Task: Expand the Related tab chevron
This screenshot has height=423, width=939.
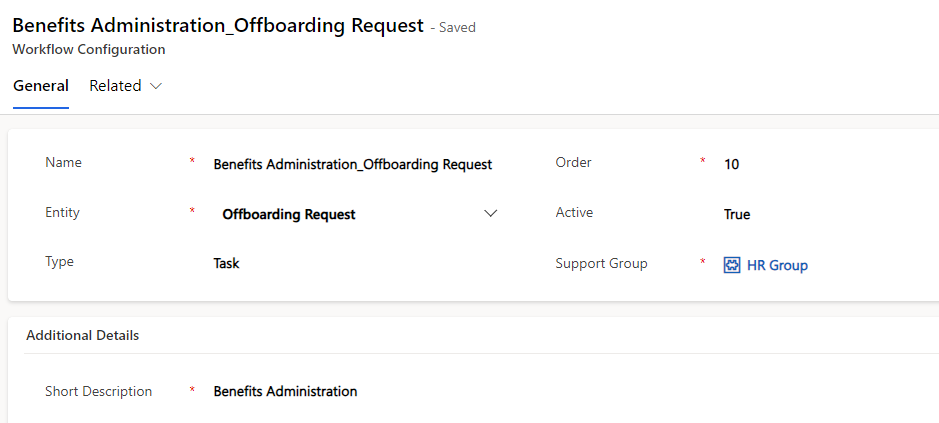Action: [x=156, y=86]
